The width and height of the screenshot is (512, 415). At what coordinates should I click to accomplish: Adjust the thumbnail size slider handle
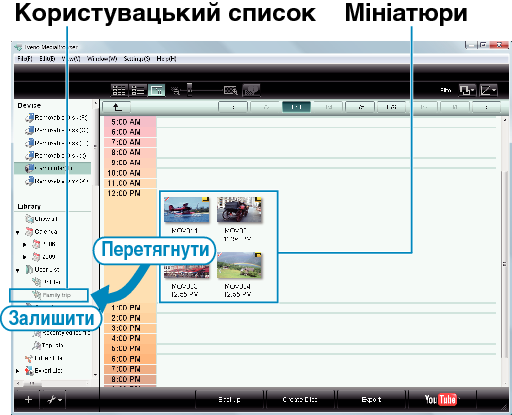190,89
